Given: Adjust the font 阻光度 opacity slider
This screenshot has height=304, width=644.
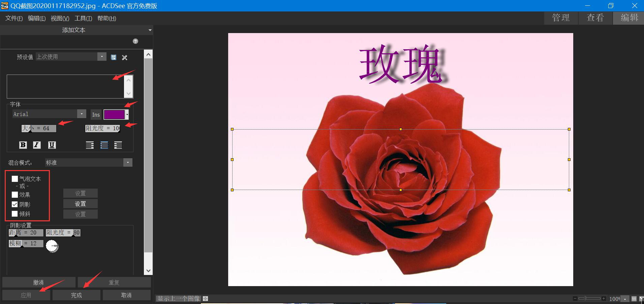Looking at the screenshot, I should coord(103,128).
